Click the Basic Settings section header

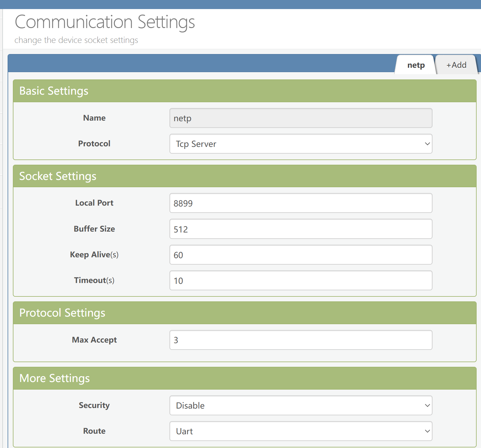click(245, 91)
